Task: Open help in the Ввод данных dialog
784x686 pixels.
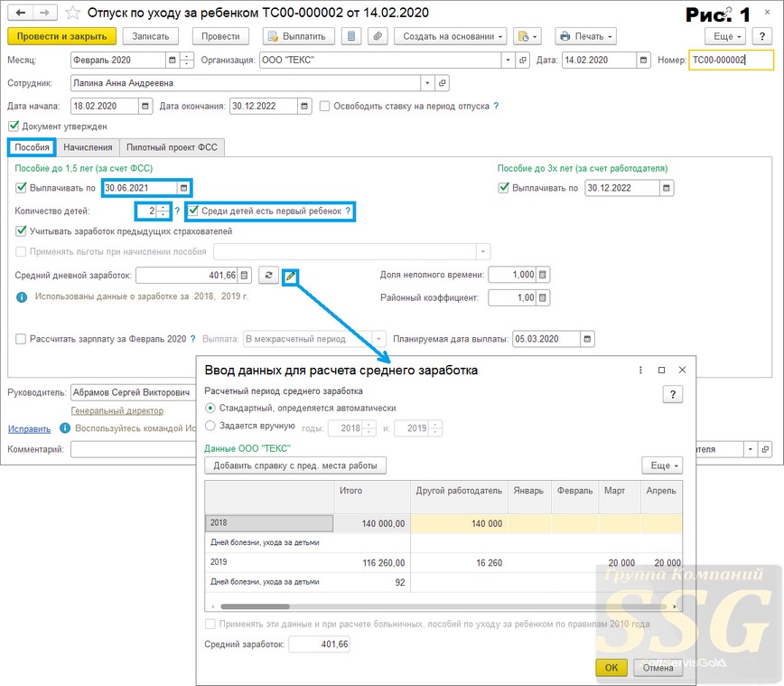Action: point(673,394)
